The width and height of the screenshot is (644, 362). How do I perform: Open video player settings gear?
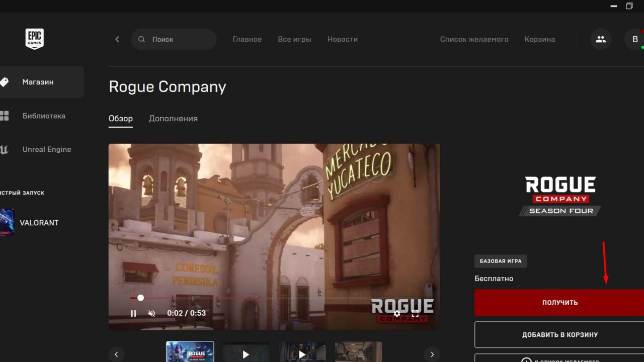pos(397,313)
